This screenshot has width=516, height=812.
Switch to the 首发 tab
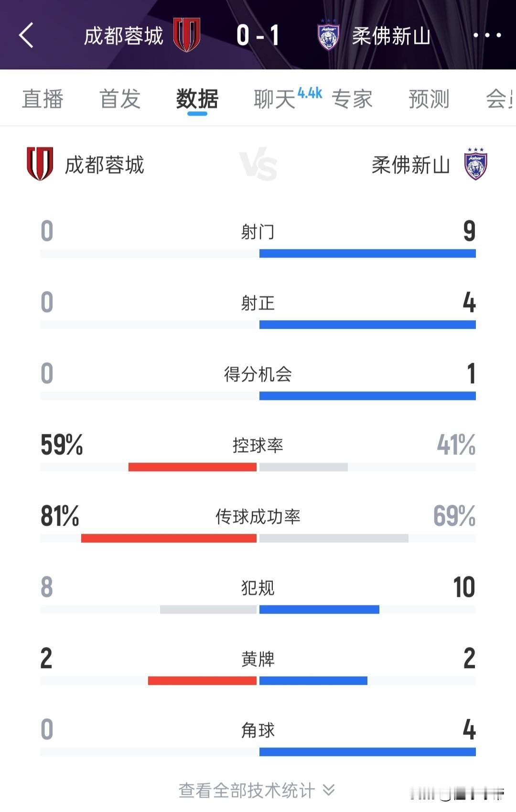click(x=120, y=99)
